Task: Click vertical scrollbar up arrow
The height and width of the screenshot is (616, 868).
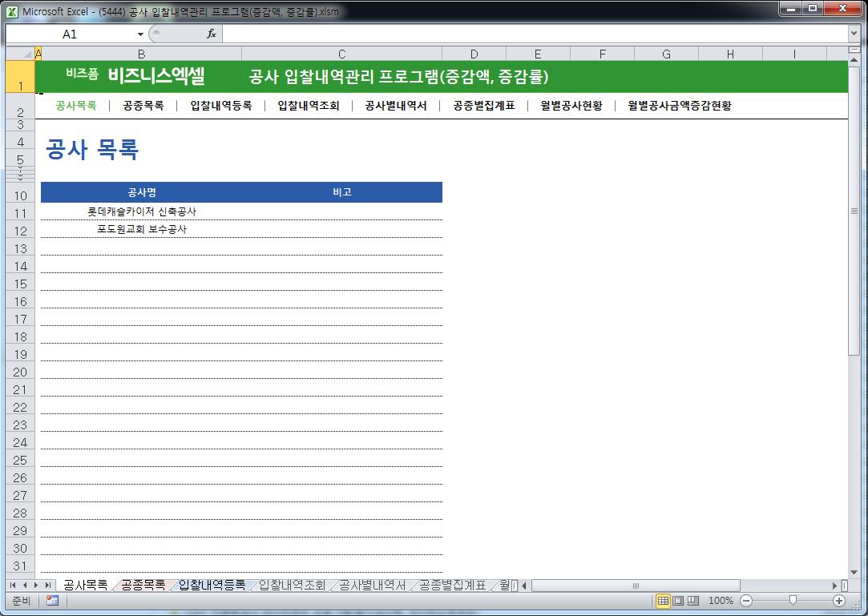Action: click(x=854, y=59)
